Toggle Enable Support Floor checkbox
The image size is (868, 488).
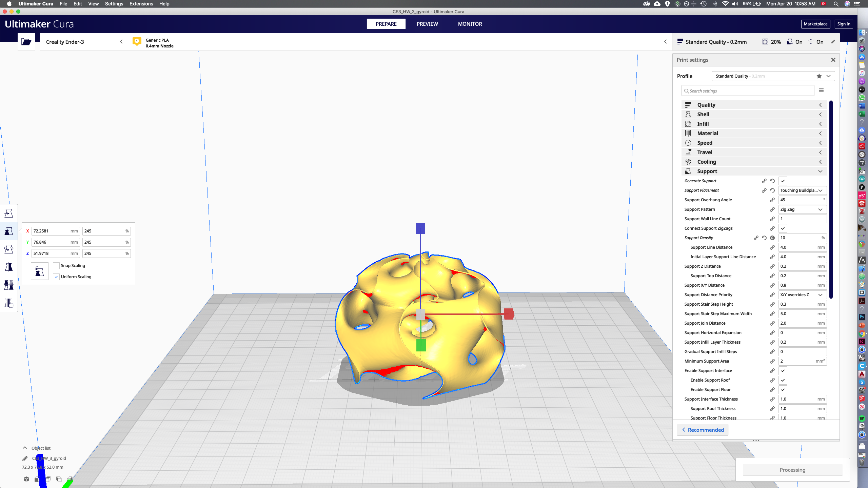click(x=783, y=390)
